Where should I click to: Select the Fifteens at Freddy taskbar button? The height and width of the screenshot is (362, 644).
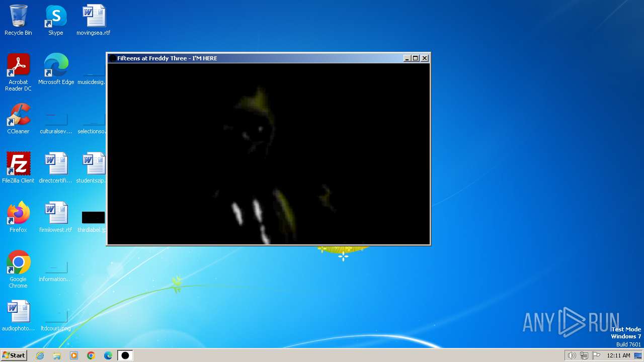[x=125, y=355]
